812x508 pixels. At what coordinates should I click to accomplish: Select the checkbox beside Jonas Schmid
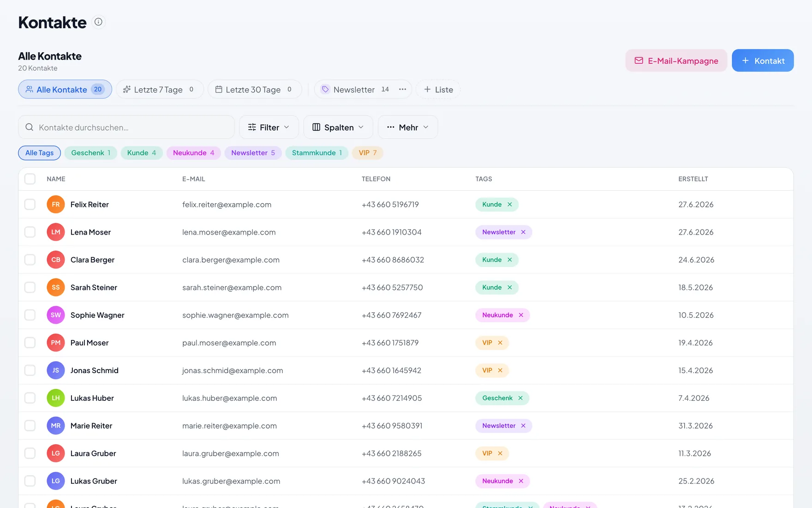[30, 370]
